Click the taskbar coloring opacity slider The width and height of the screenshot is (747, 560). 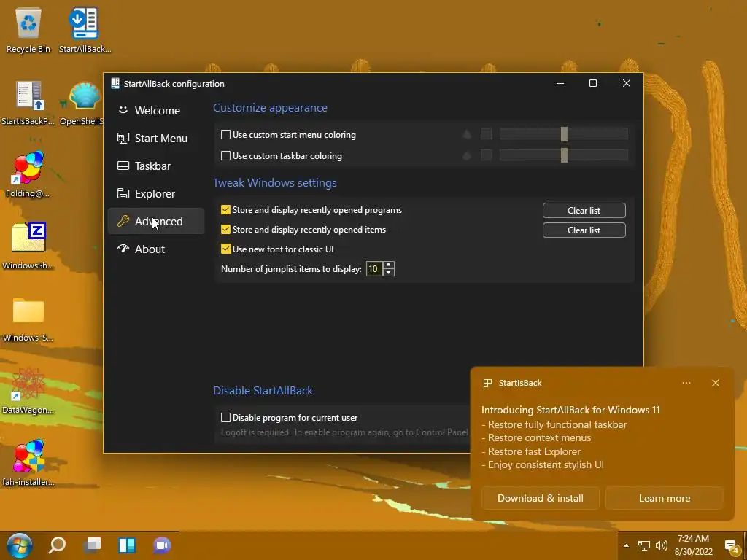pos(564,155)
